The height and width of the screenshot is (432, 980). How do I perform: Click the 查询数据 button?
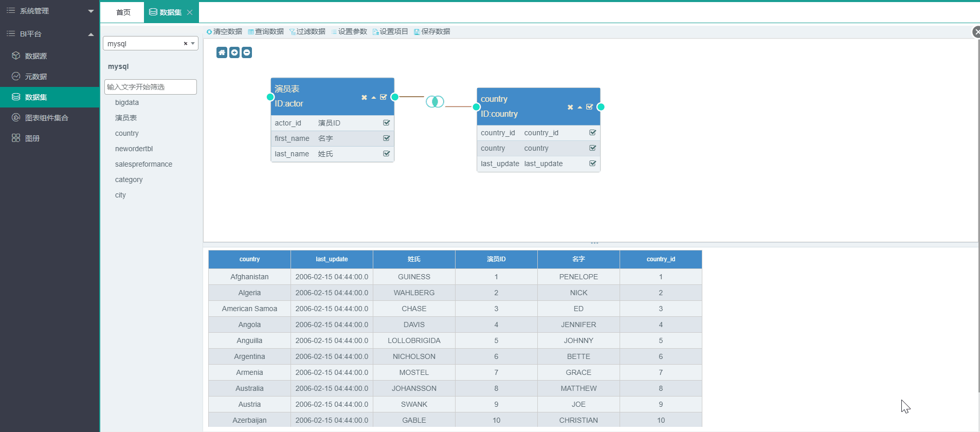pyautogui.click(x=266, y=31)
